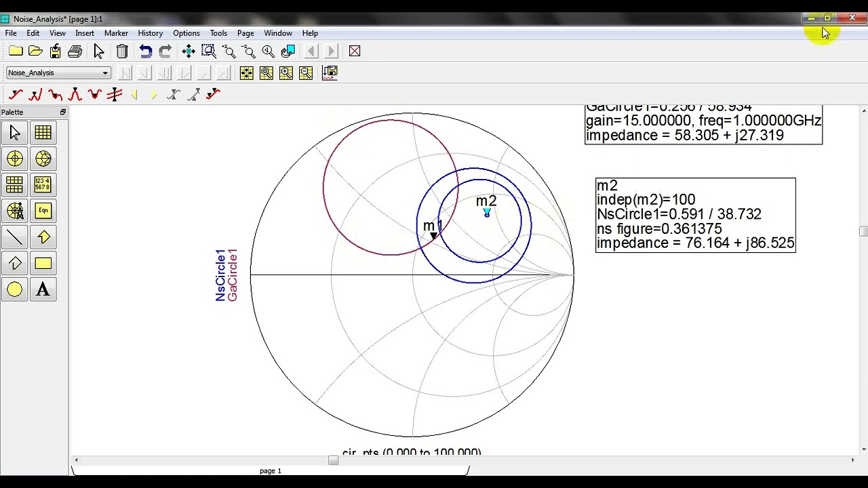Click the plot auto-scale yellow grid icon
Image resolution: width=868 pixels, height=488 pixels.
click(x=246, y=73)
